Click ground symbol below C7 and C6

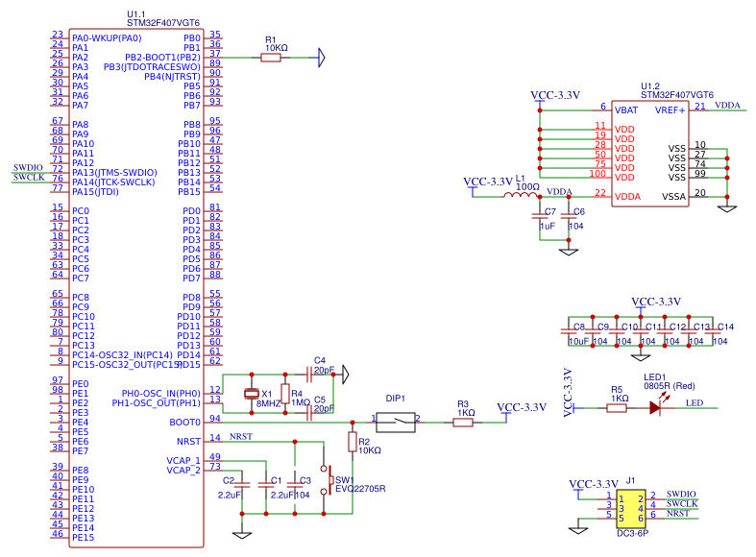[x=569, y=252]
